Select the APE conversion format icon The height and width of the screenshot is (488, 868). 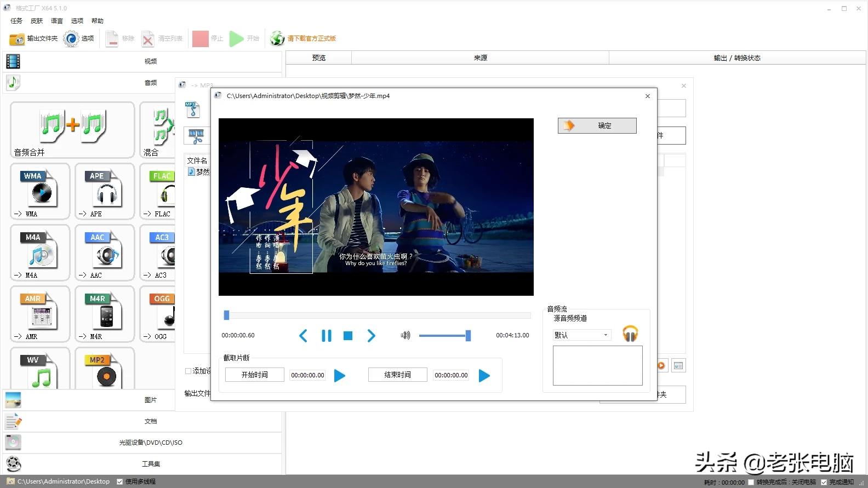point(105,191)
